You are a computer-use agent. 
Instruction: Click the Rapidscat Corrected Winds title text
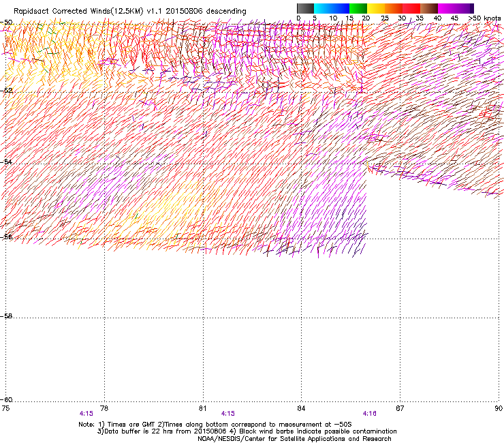pos(130,12)
